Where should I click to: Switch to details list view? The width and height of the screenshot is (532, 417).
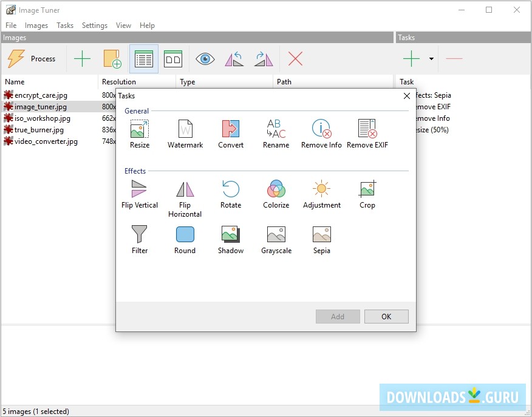point(144,59)
